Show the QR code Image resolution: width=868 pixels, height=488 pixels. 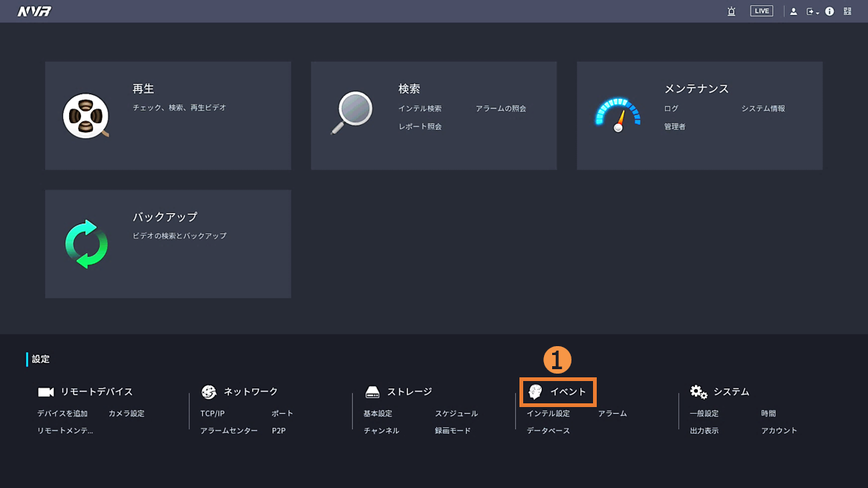(x=847, y=11)
